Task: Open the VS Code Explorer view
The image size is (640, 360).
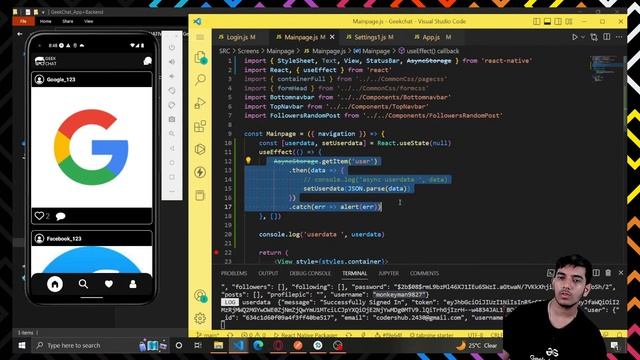Action: (200, 58)
